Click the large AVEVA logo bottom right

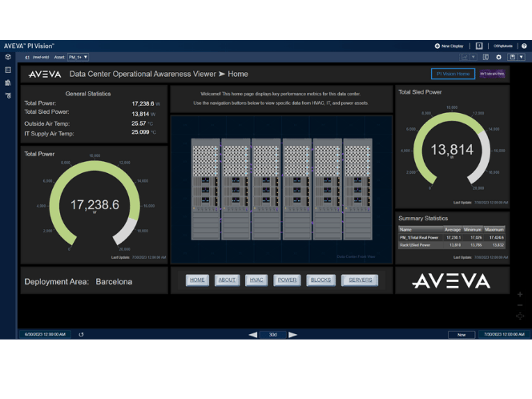[451, 281]
